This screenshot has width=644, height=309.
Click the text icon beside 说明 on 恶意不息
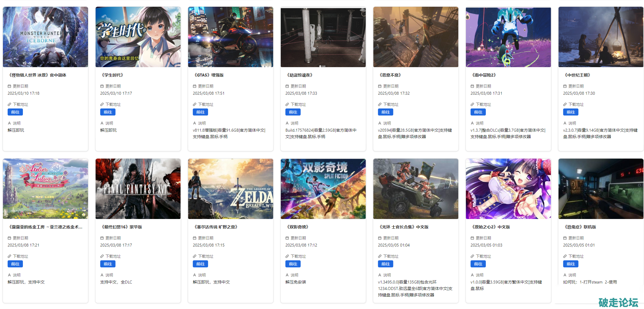[380, 123]
